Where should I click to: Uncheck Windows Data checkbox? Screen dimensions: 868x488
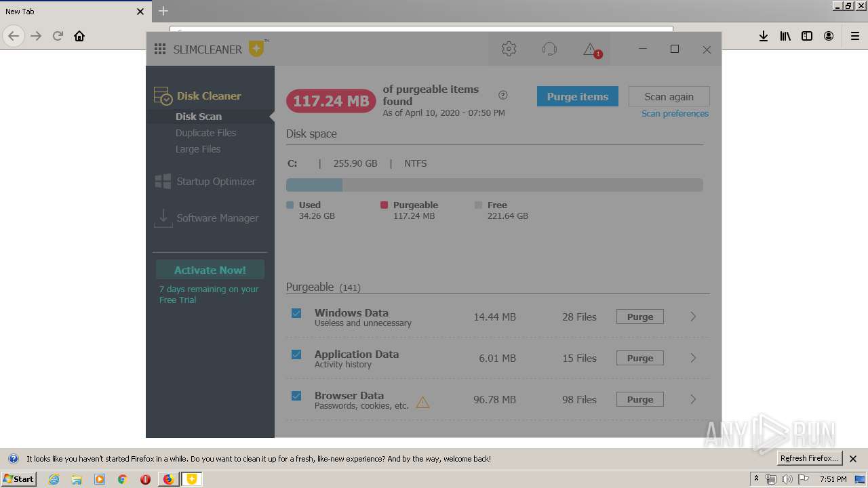(296, 313)
